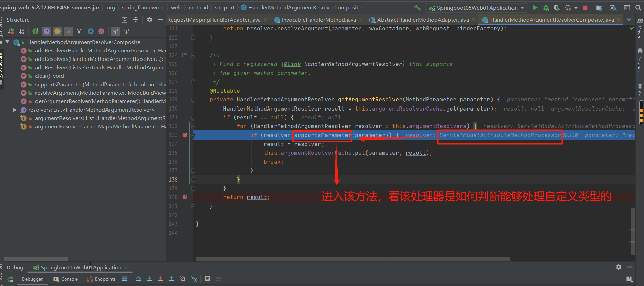Expand all in Structure panel

pyautogui.click(x=125, y=20)
